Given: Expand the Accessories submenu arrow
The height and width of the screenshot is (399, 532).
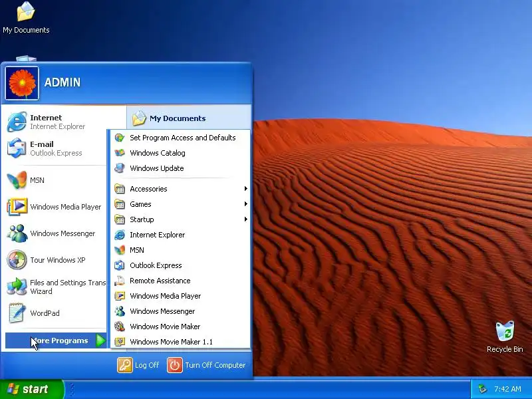Looking at the screenshot, I should pyautogui.click(x=245, y=189).
